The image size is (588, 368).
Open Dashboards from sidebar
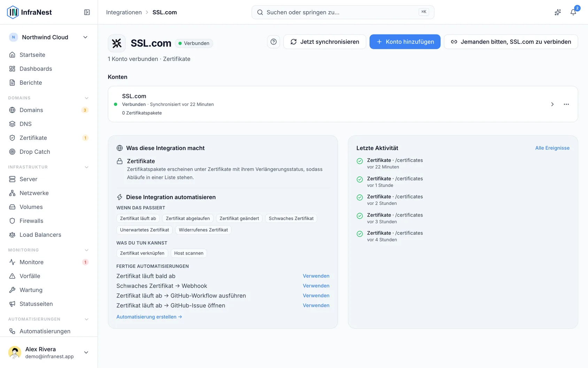tap(49, 69)
